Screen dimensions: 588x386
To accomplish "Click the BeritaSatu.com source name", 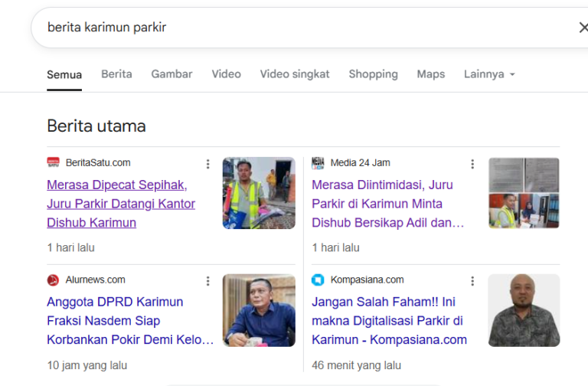I will (98, 163).
